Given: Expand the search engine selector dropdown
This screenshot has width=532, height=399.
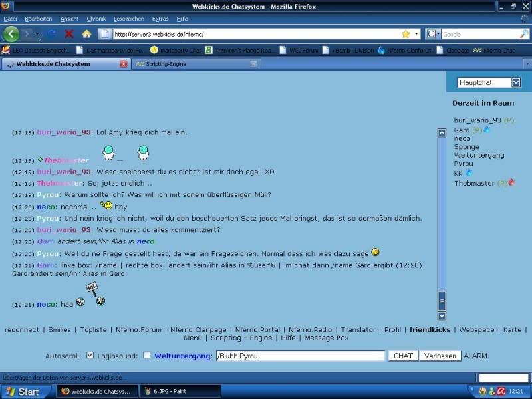Looking at the screenshot, I should (433, 34).
